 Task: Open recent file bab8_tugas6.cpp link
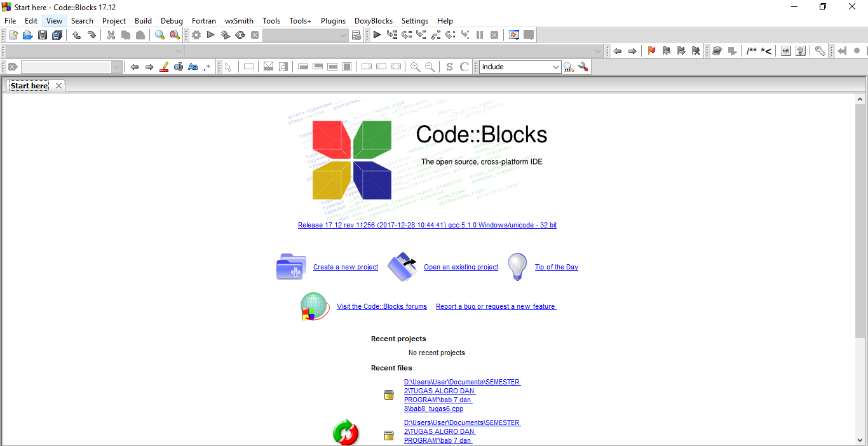462,395
